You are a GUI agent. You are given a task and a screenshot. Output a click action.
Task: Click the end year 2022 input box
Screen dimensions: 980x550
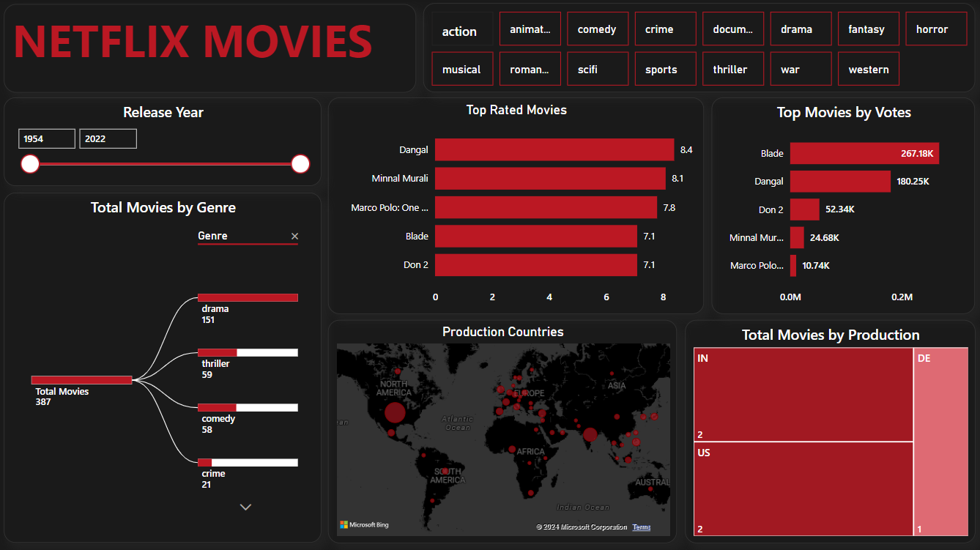[108, 138]
